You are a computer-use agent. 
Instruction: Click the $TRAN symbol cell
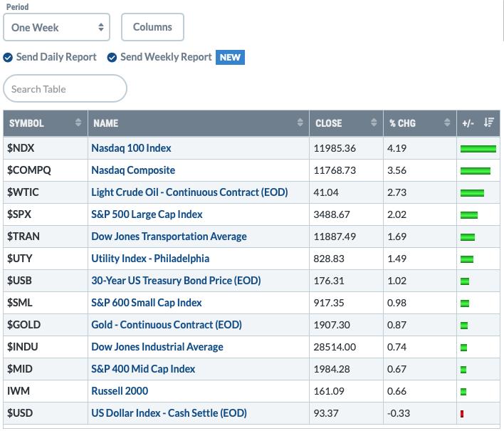[46, 237]
